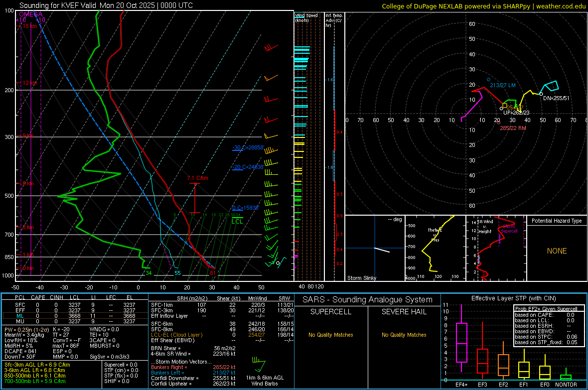Click the 'UP=262/23' hodograph label
The image size is (588, 390).
516,113
